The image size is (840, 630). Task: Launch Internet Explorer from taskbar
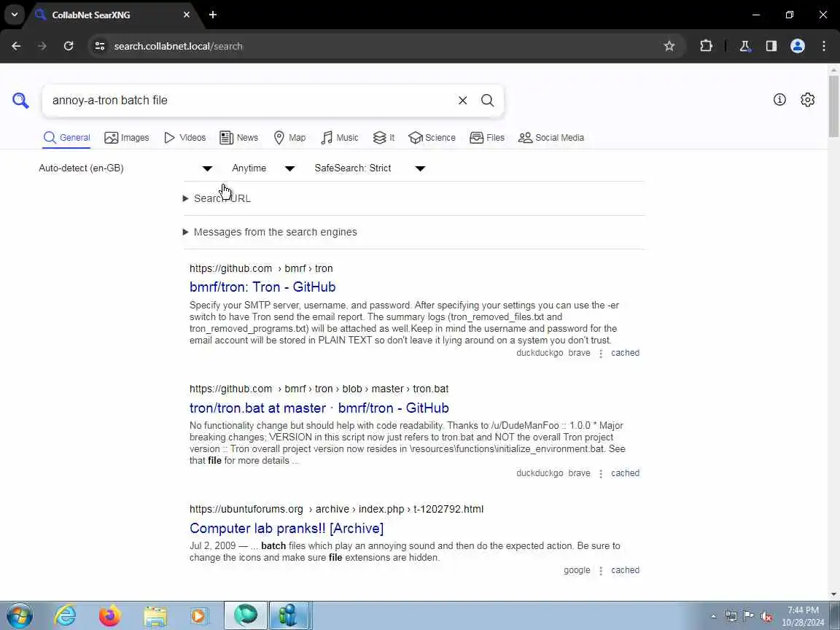point(65,615)
